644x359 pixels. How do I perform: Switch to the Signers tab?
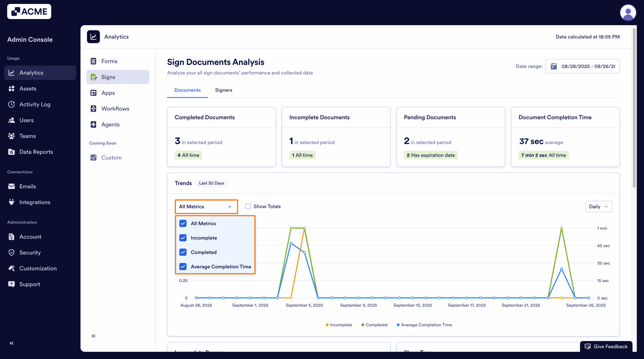pyautogui.click(x=224, y=90)
